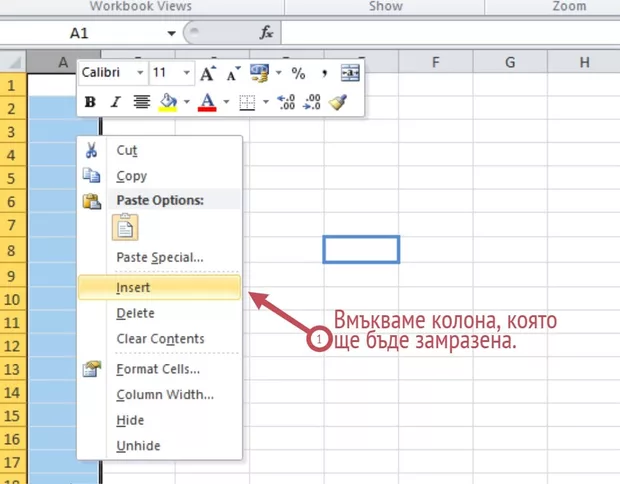
Task: Select Delete in context menu
Action: pos(159,313)
